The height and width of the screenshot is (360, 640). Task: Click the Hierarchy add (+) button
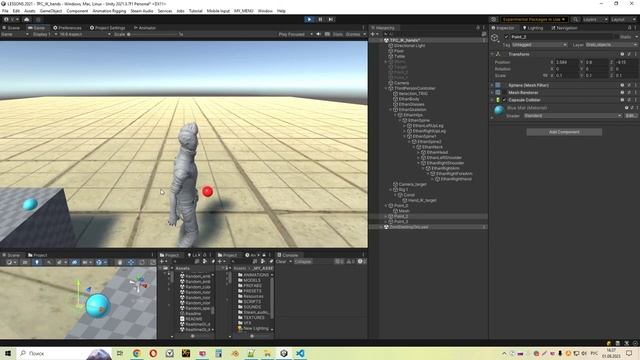(373, 34)
